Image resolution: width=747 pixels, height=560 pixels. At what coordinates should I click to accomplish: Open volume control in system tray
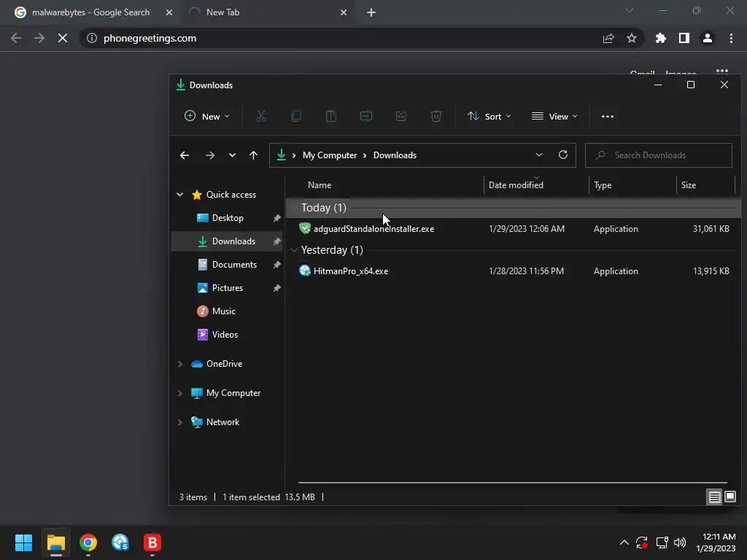pyautogui.click(x=680, y=542)
